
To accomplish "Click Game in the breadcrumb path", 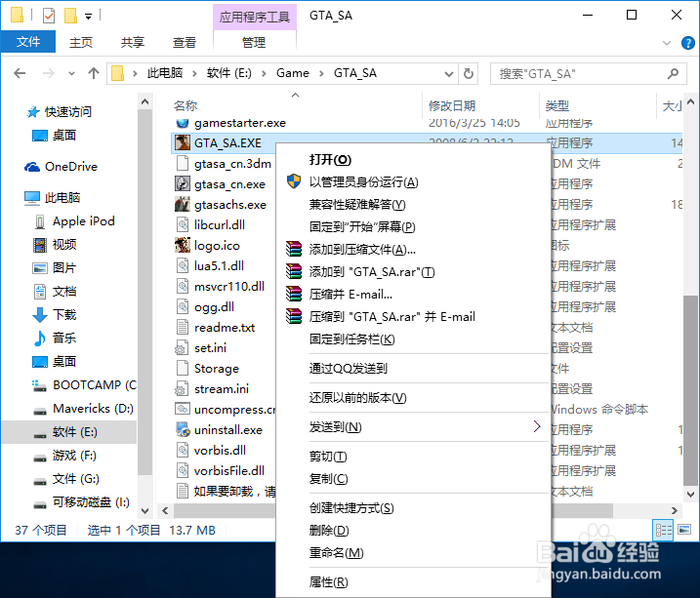I will [x=293, y=73].
